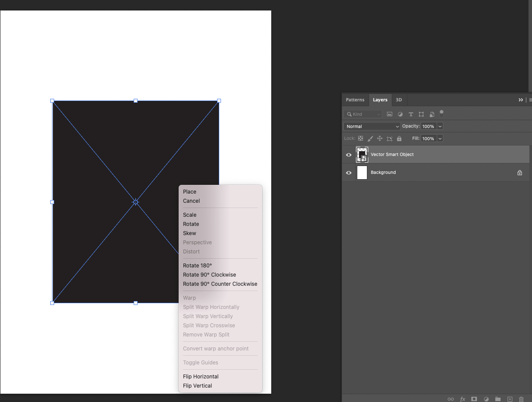Choose Flip Horizontal from context menu

tap(200, 376)
